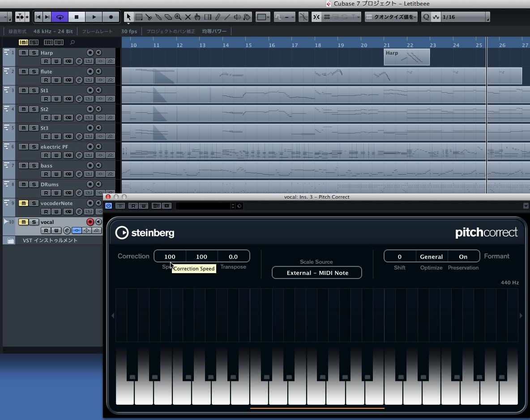This screenshot has width=530, height=420.
Task: Open the part color selector dropdown
Action: point(263,17)
